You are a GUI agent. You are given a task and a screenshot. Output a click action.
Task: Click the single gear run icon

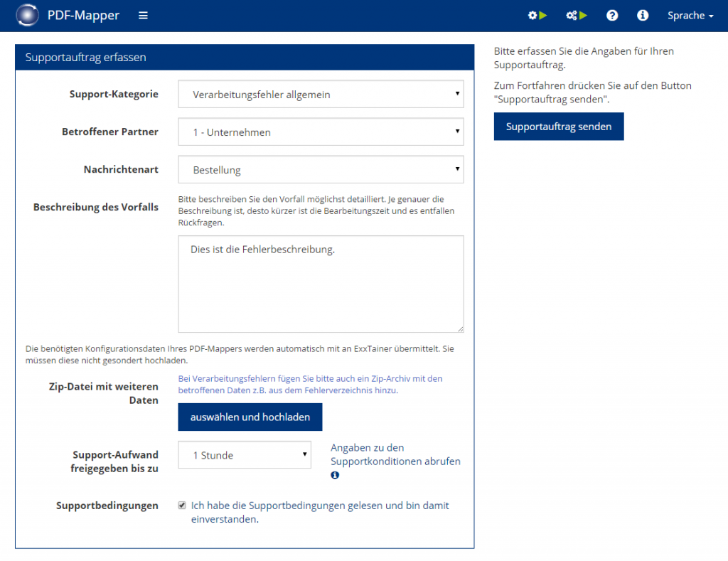pos(537,16)
